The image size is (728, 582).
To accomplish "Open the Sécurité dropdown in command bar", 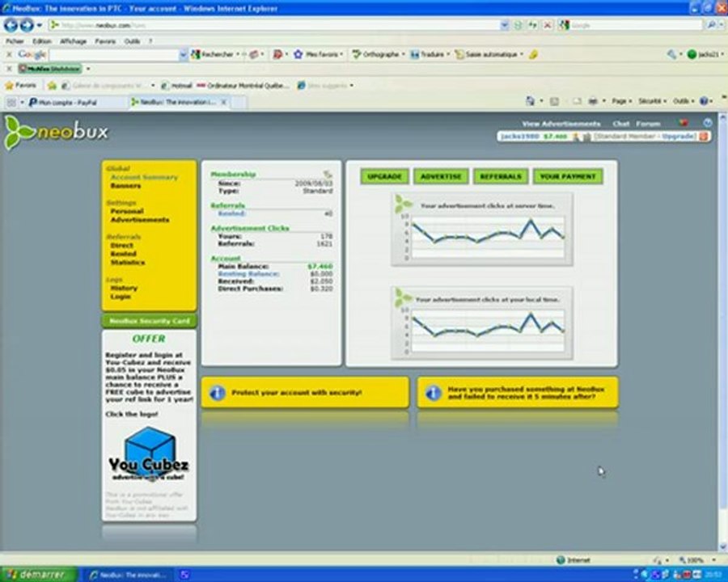I will pos(652,101).
